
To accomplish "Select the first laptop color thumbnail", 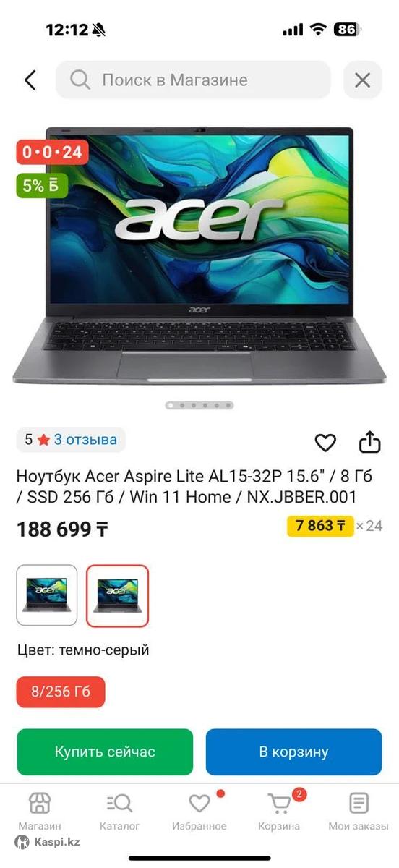I will 47,595.
